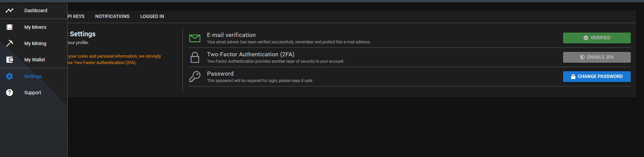Go to Dashboard in the sidebar
Image resolution: width=644 pixels, height=157 pixels.
[x=36, y=11]
